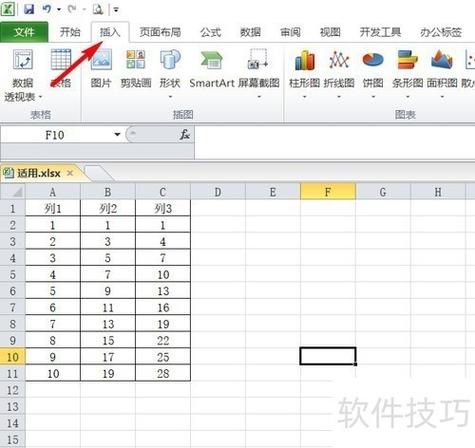This screenshot has width=475, height=448.
Task: Switch to the 数据 ribbon tab
Action: tap(250, 32)
